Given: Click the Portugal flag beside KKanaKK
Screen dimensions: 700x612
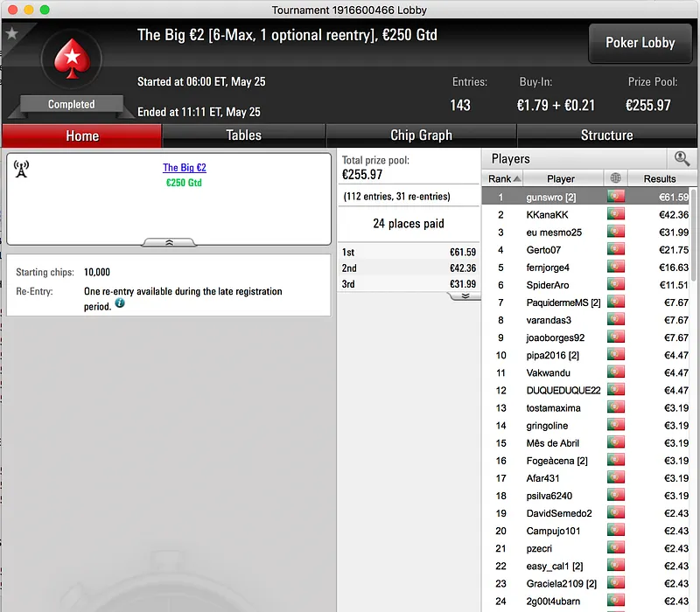Looking at the screenshot, I should [x=616, y=214].
